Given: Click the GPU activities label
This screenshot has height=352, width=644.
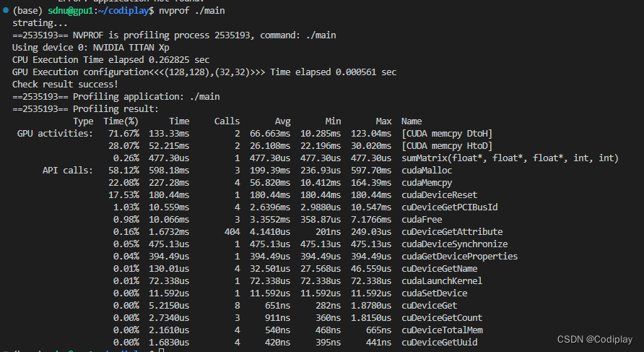Looking at the screenshot, I should point(55,134).
